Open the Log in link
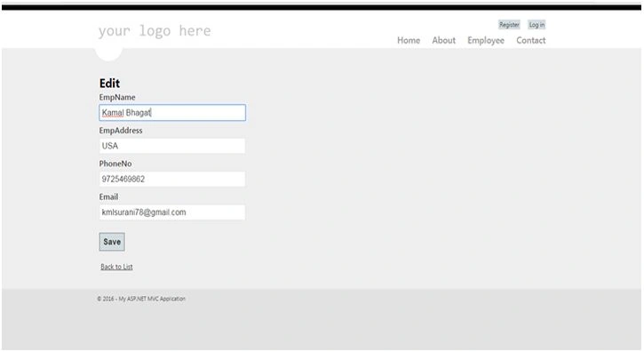Image resolution: width=644 pixels, height=352 pixels. 537,25
